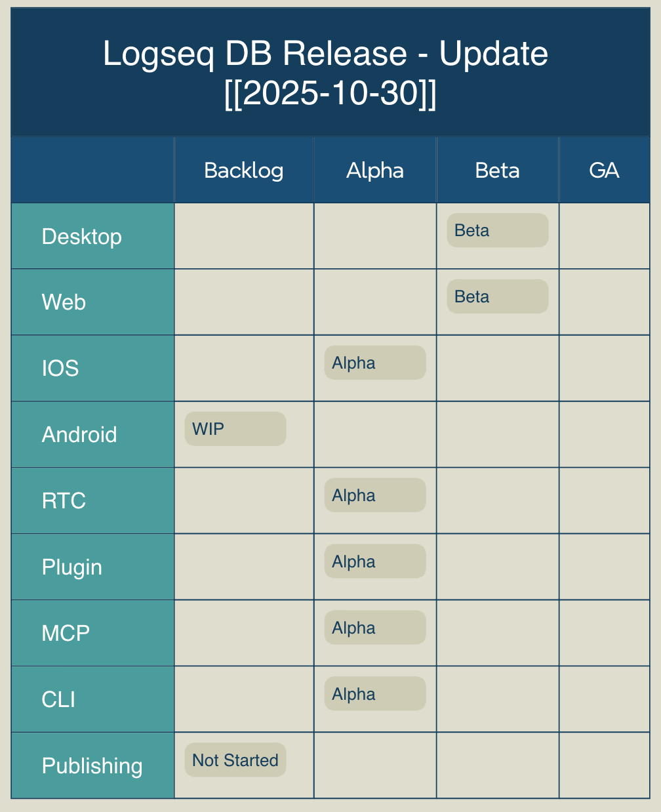
Task: Click the Web row label
Action: [x=64, y=302]
